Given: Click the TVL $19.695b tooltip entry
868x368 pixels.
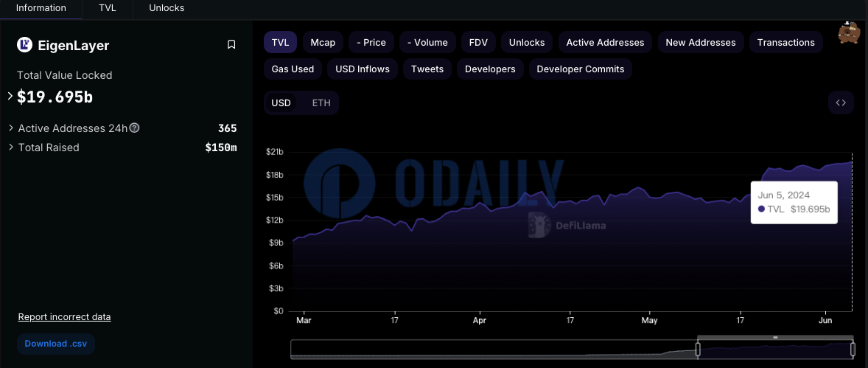Looking at the screenshot, I should [x=794, y=209].
